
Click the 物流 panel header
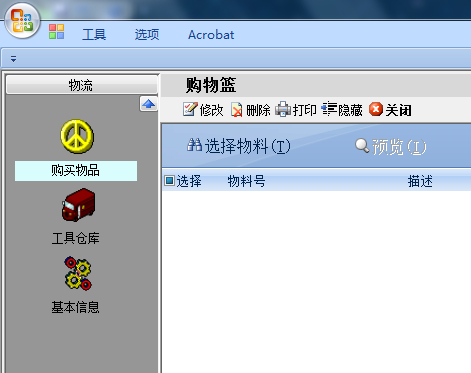(81, 85)
